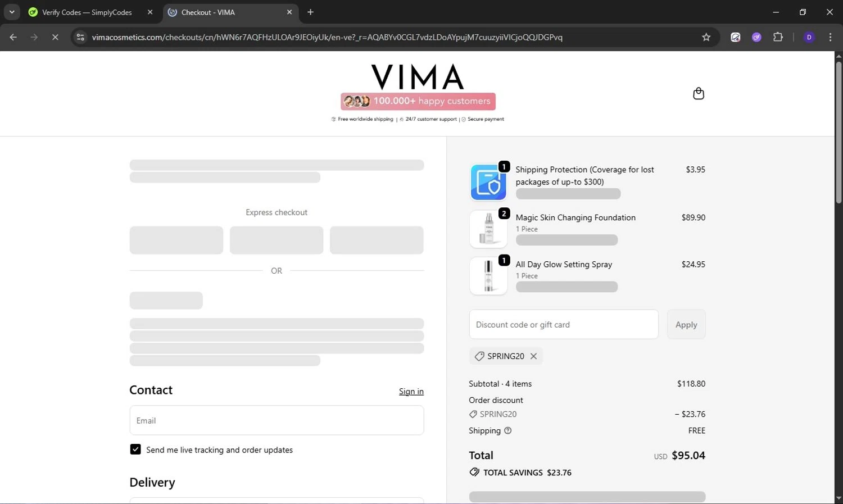This screenshot has width=843, height=504.
Task: Click the Shipping Protection product thumbnail
Action: coord(488,183)
